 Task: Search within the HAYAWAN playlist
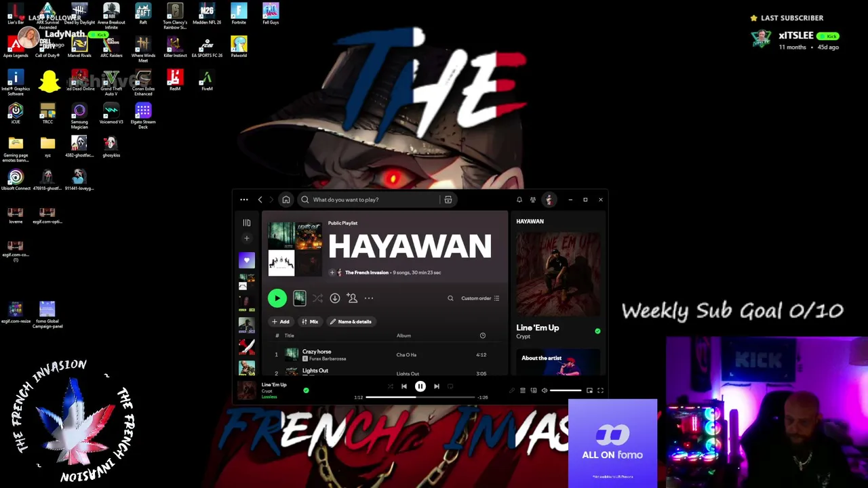pyautogui.click(x=450, y=298)
